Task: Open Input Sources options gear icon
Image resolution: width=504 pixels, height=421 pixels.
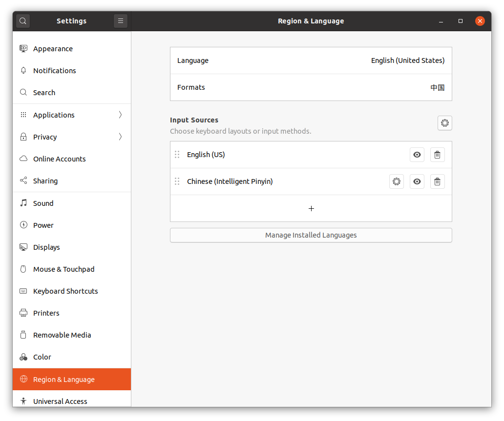Action: tap(444, 123)
